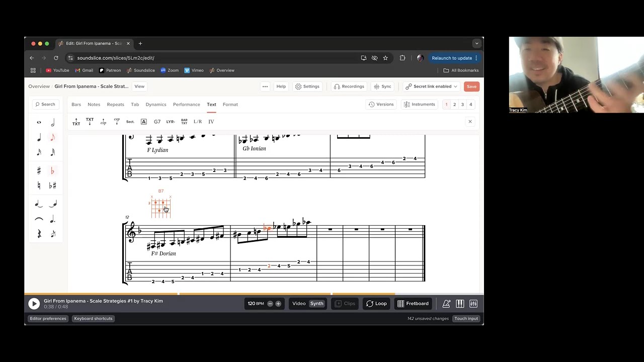
Task: Apply the sharp accidental
Action: point(39,171)
